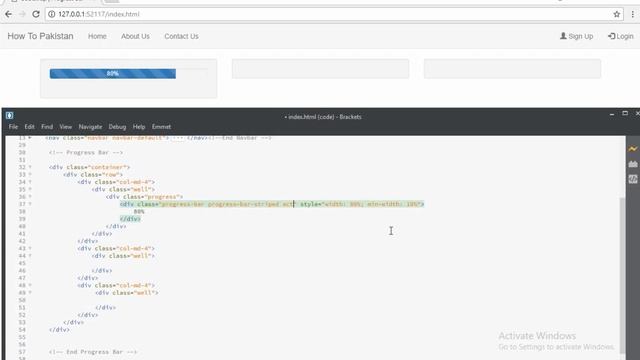Click the well div on line 49

pyautogui.click(x=127, y=293)
